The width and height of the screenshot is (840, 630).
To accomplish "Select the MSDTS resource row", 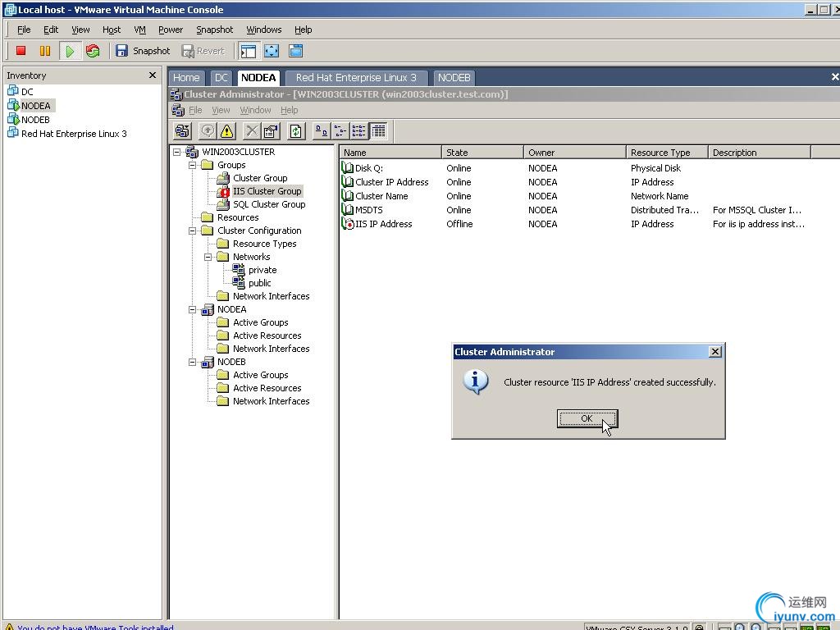I will coord(573,210).
